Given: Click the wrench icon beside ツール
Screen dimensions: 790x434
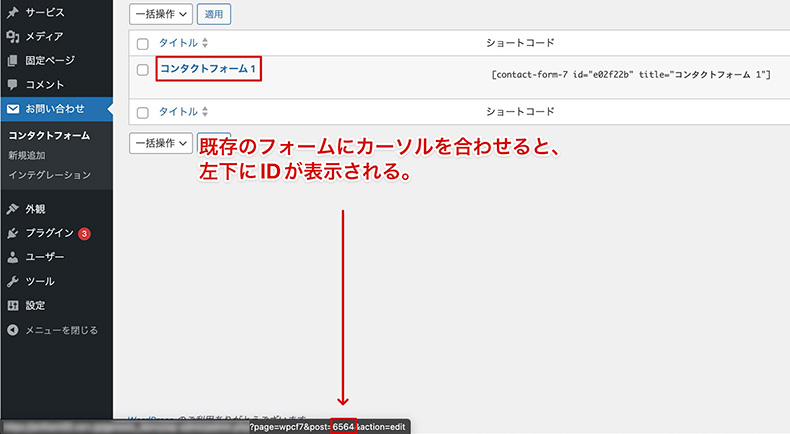Looking at the screenshot, I should (x=13, y=281).
